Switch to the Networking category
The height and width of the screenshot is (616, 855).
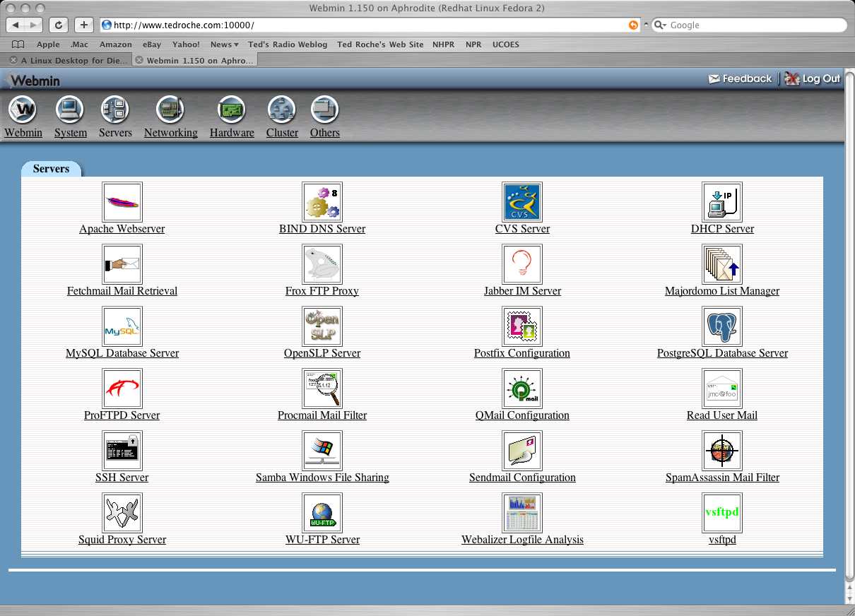coord(170,117)
